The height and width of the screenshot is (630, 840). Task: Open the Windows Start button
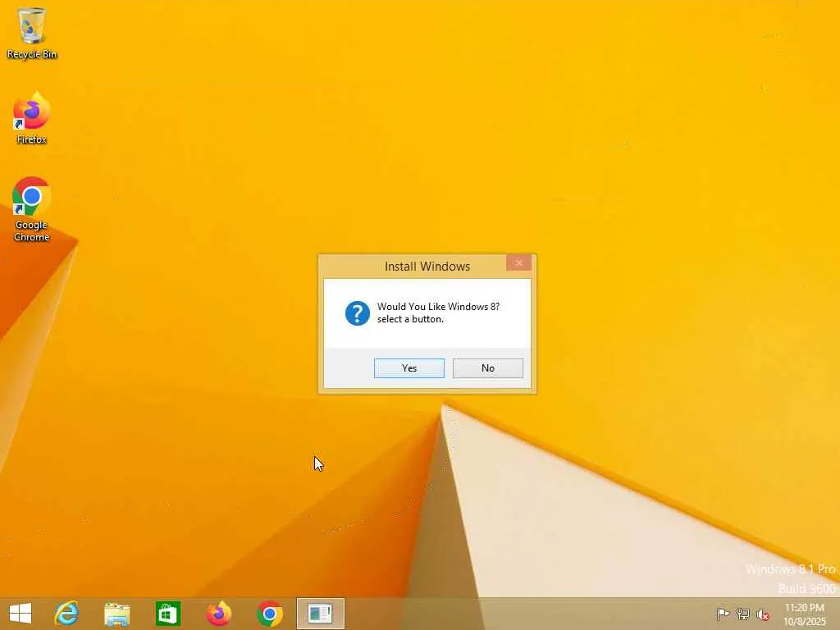21,614
